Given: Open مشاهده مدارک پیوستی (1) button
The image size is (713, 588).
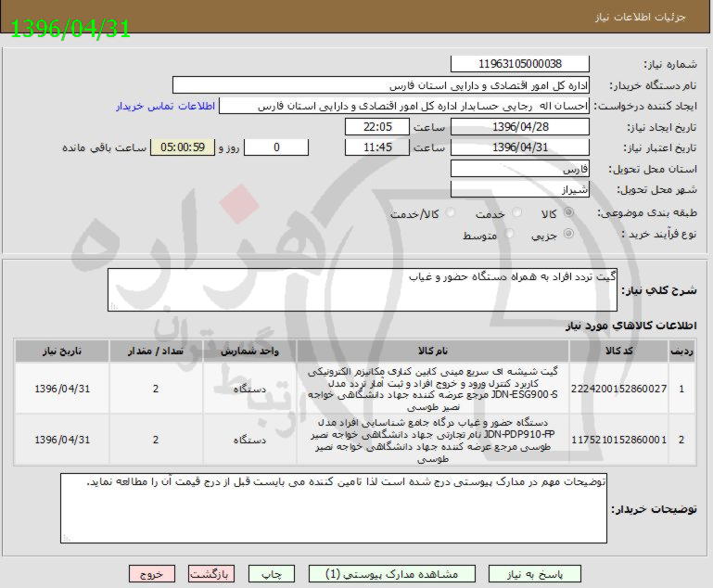Looking at the screenshot, I should [392, 574].
